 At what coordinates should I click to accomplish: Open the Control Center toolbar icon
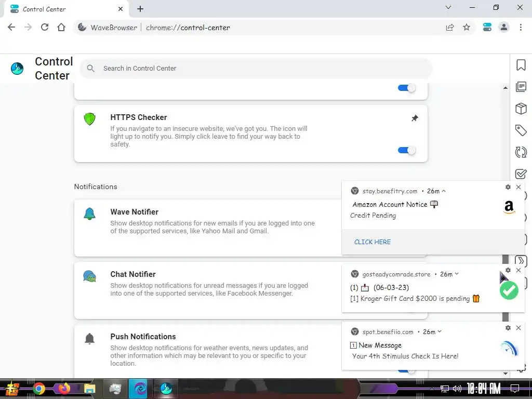point(487,27)
